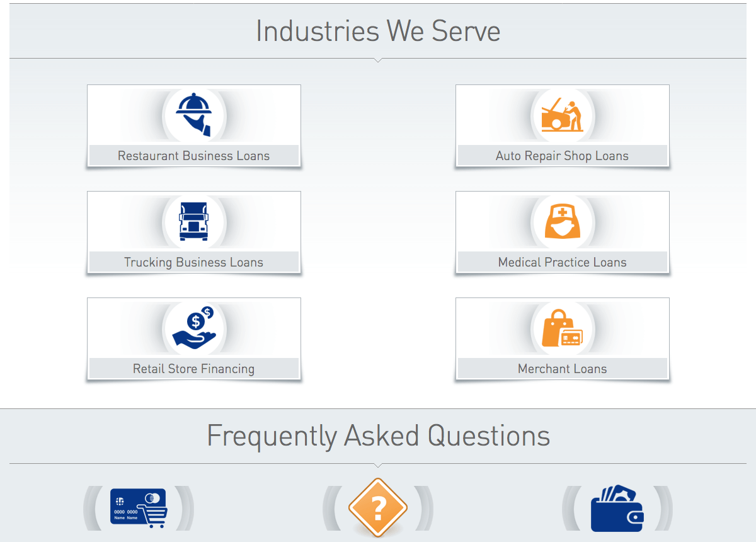
Task: Click the hand with dollar coins icon
Action: point(194,328)
